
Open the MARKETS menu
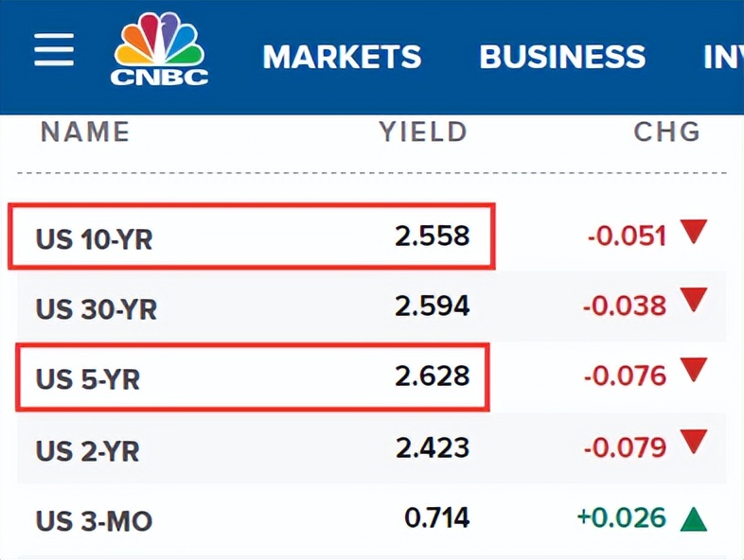342,57
